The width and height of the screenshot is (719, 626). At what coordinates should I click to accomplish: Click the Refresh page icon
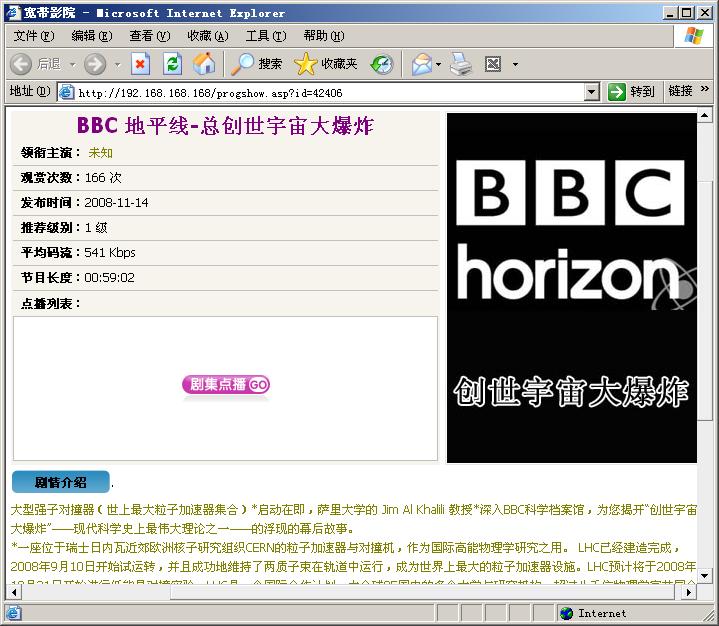(173, 64)
